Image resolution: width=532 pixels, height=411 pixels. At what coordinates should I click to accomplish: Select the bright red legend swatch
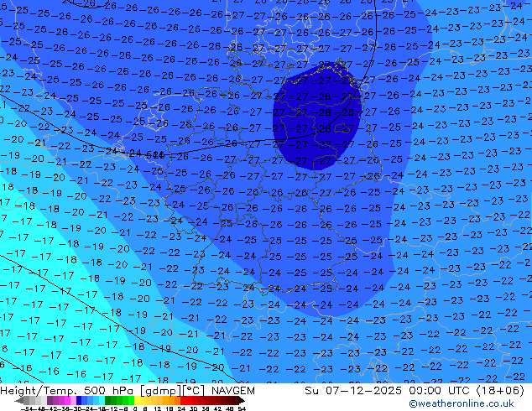tap(183, 400)
